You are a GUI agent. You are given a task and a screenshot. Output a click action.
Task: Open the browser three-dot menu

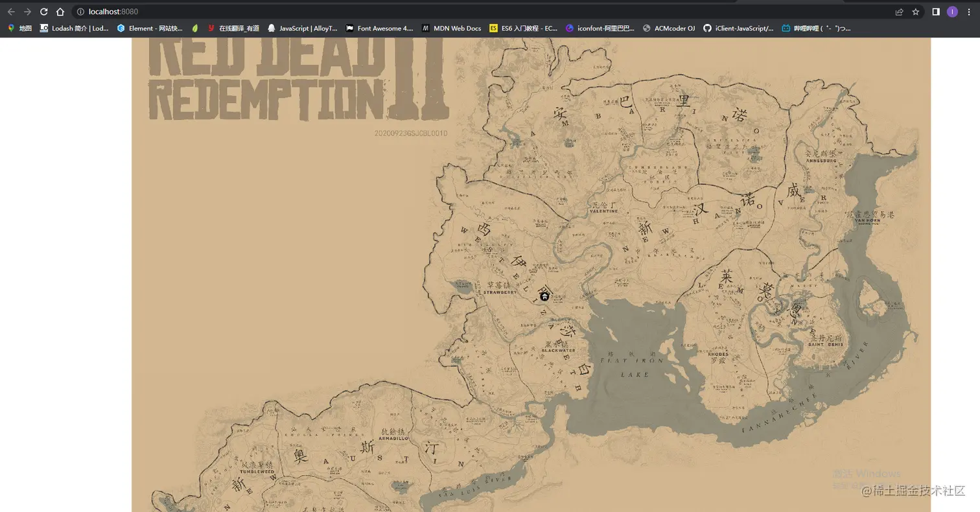(968, 12)
